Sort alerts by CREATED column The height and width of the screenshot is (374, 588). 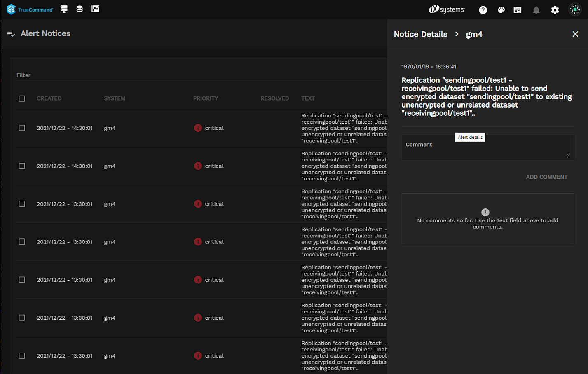[49, 98]
